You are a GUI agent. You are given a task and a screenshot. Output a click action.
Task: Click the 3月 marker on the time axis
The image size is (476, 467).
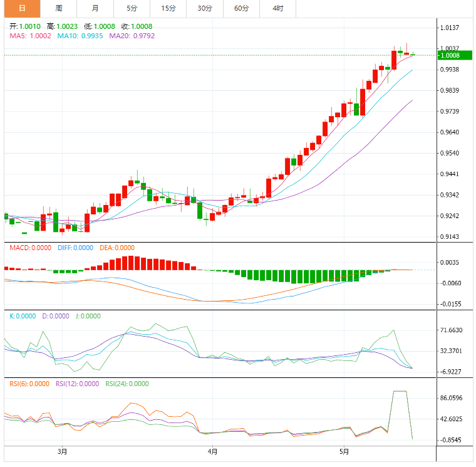[x=62, y=451]
